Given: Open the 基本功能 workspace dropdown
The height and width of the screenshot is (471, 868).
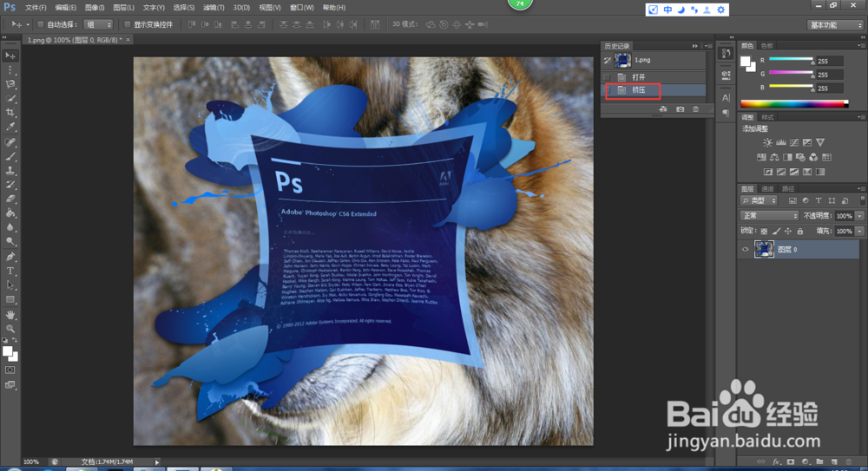Looking at the screenshot, I should point(835,25).
